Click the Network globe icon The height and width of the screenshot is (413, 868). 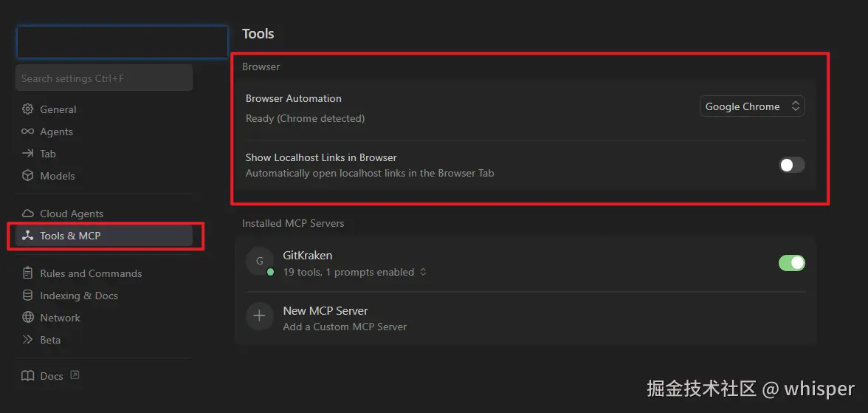pos(28,318)
